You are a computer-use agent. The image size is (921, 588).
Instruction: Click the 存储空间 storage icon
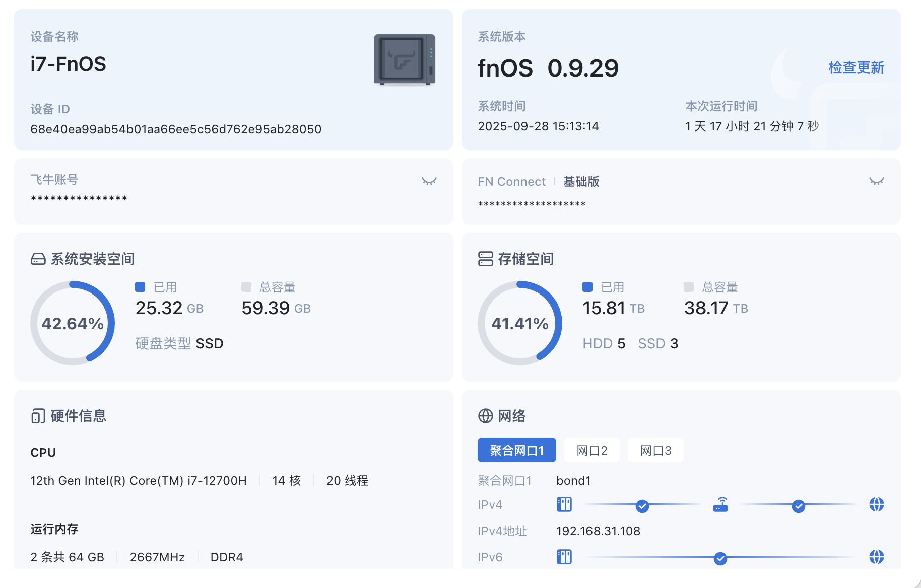(x=485, y=259)
